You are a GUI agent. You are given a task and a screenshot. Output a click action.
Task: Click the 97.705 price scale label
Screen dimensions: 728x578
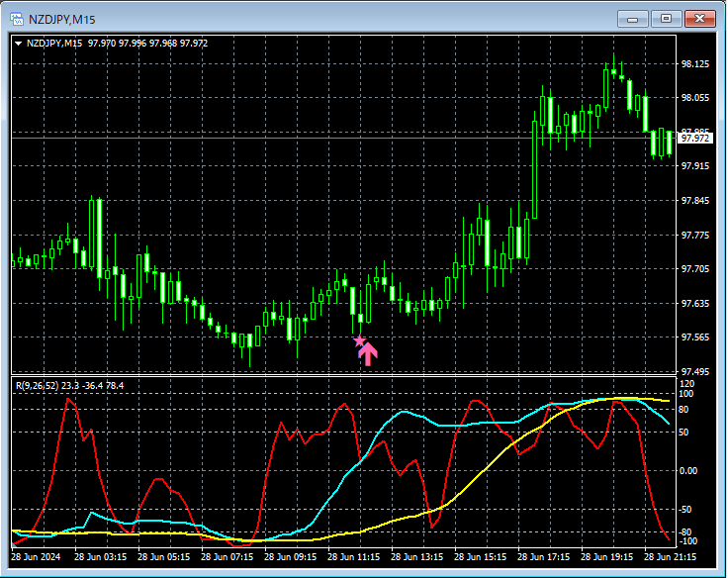[695, 269]
